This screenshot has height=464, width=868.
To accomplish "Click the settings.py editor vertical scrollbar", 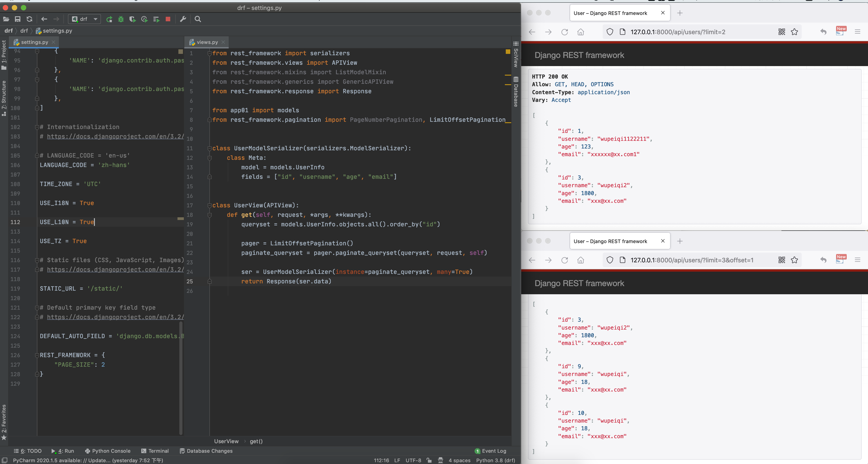I will 181,377.
